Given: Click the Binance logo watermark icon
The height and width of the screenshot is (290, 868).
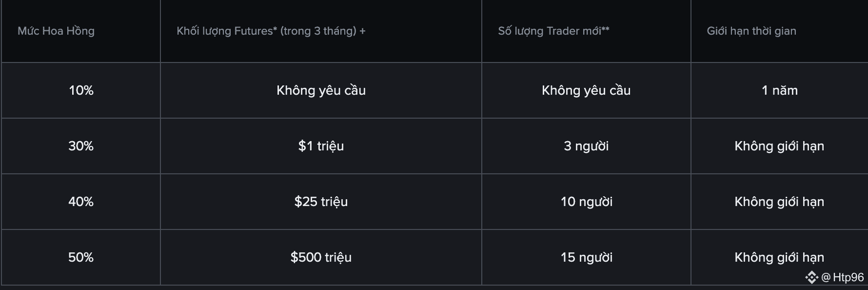Looking at the screenshot, I should pyautogui.click(x=811, y=278).
